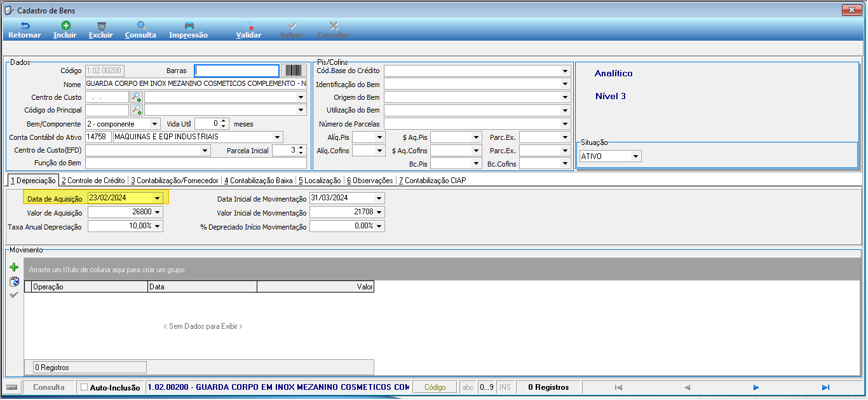Image resolution: width=868 pixels, height=400 pixels.
Task: Add movement with the green plus icon
Action: (14, 268)
